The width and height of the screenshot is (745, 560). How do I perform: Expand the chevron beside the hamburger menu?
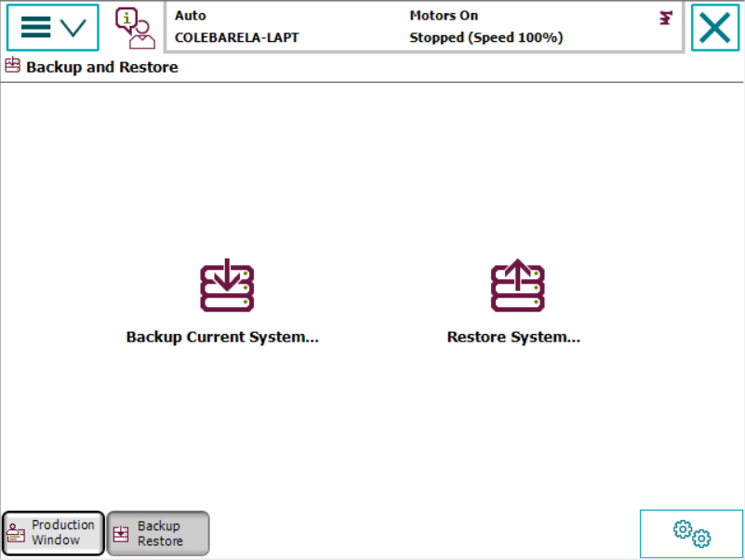click(73, 28)
